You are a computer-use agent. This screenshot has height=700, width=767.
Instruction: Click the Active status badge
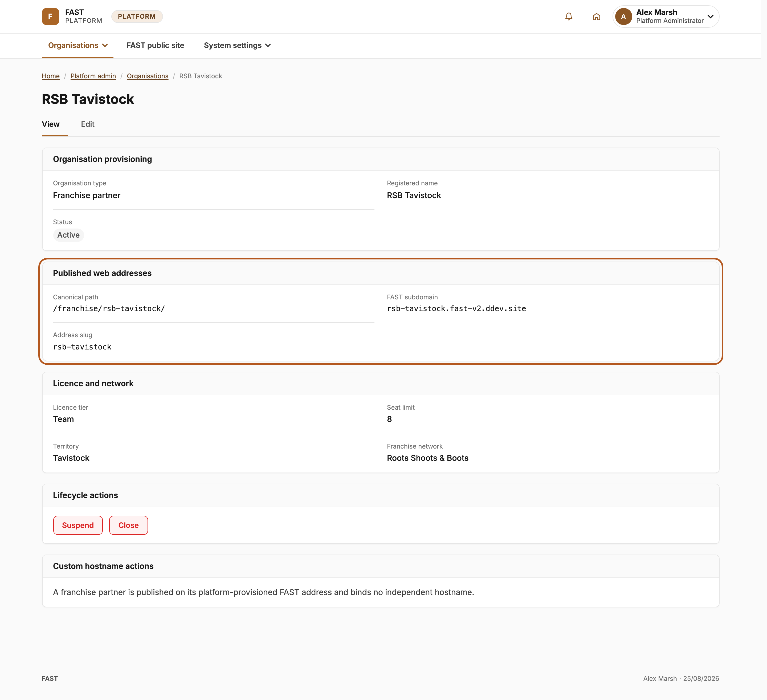pos(68,235)
